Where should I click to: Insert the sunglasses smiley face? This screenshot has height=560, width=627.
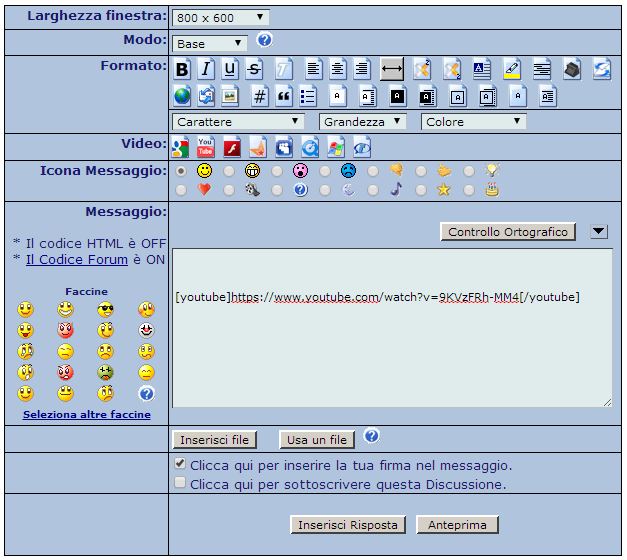(106, 310)
